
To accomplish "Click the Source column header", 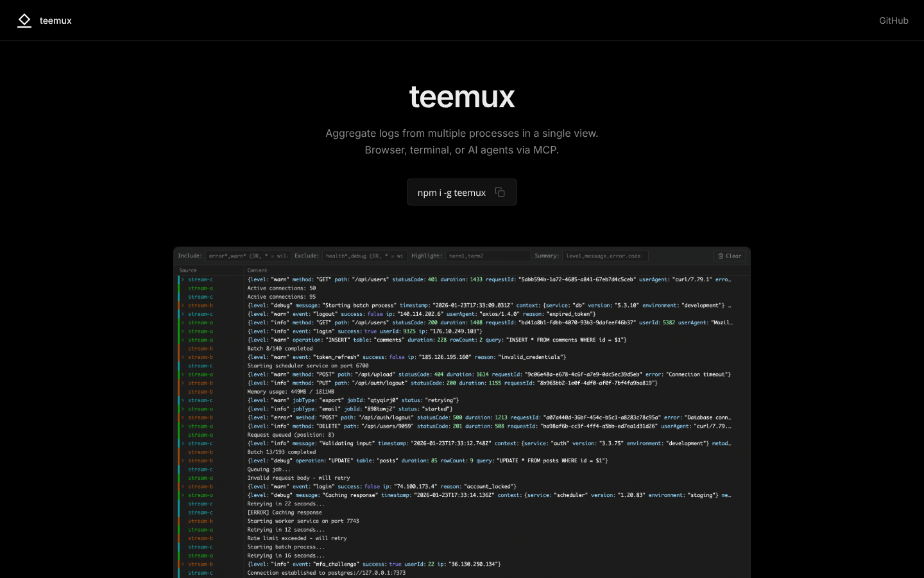I will click(x=188, y=270).
